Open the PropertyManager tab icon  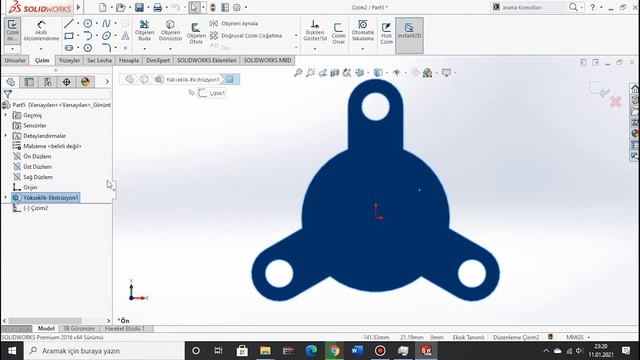pyautogui.click(x=29, y=82)
